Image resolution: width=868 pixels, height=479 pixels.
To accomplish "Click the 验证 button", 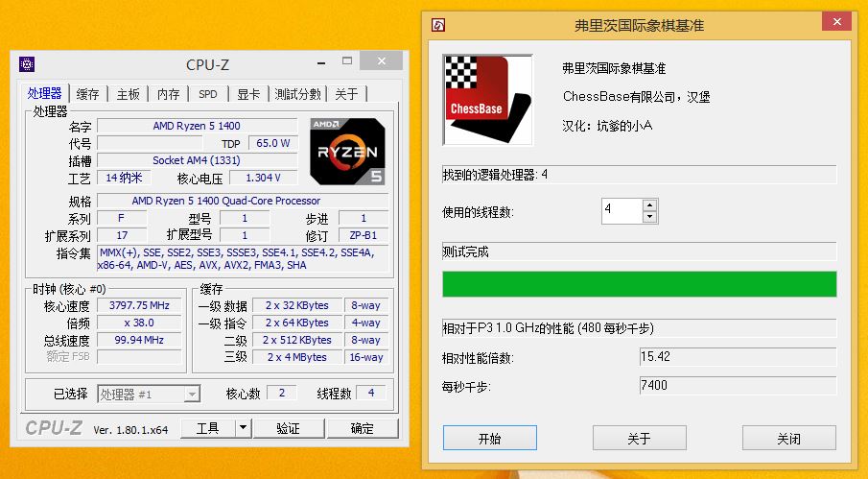I will 289,428.
